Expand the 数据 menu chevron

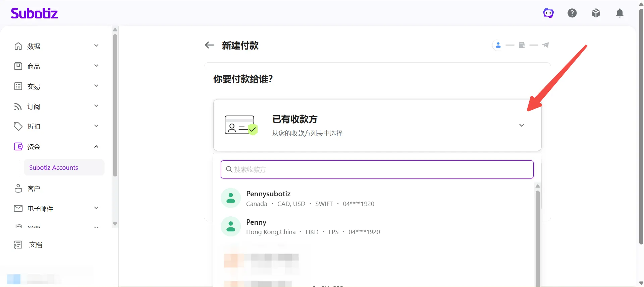coord(96,46)
